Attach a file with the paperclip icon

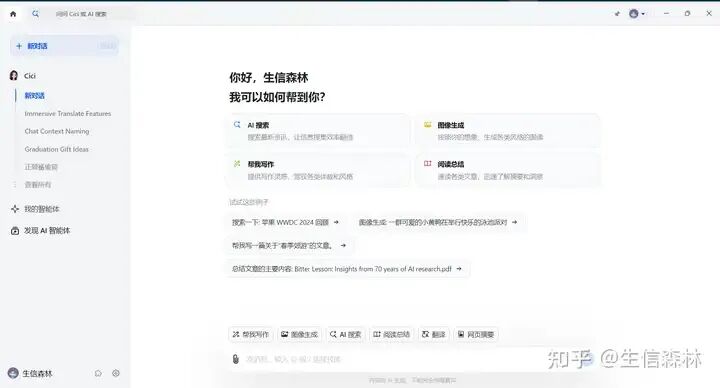pos(236,359)
